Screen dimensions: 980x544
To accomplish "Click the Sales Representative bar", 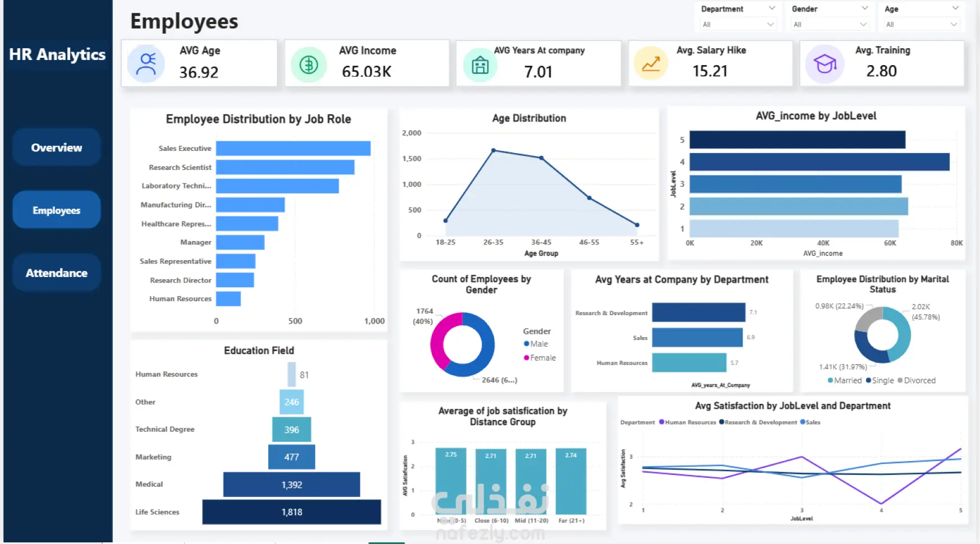I will click(x=236, y=261).
